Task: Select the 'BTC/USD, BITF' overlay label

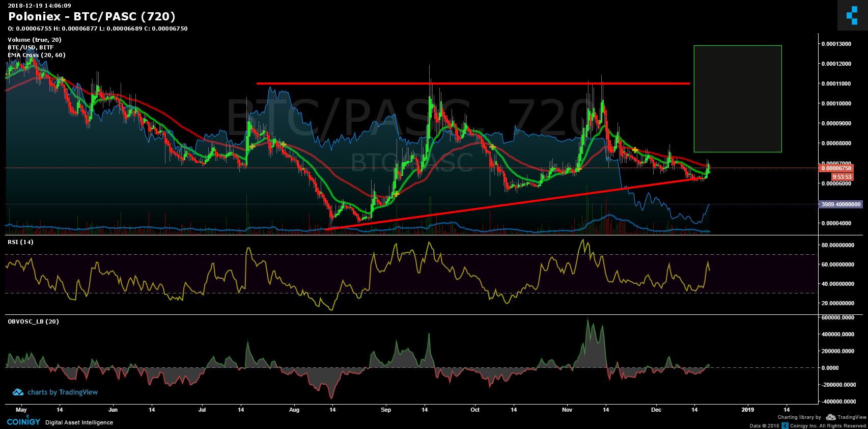Action: (x=31, y=47)
